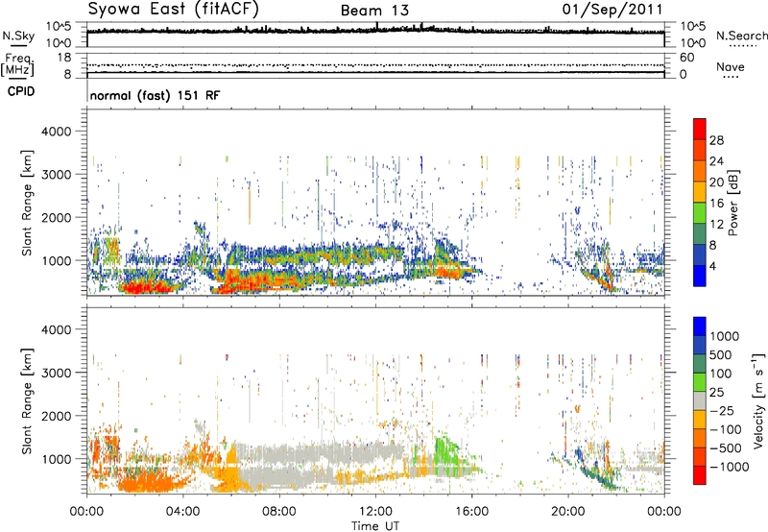Click the '16:00' time axis tick label
768x532 pixels.
pos(471,512)
